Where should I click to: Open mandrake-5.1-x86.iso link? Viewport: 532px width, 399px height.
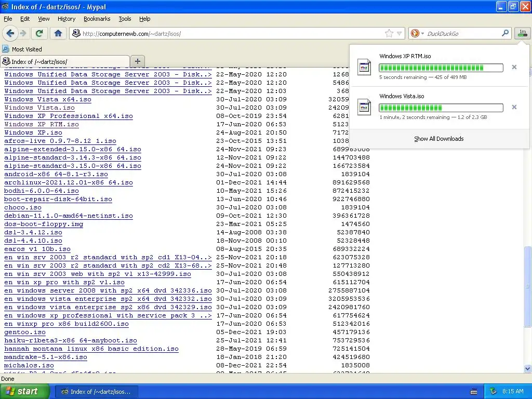pyautogui.click(x=46, y=357)
